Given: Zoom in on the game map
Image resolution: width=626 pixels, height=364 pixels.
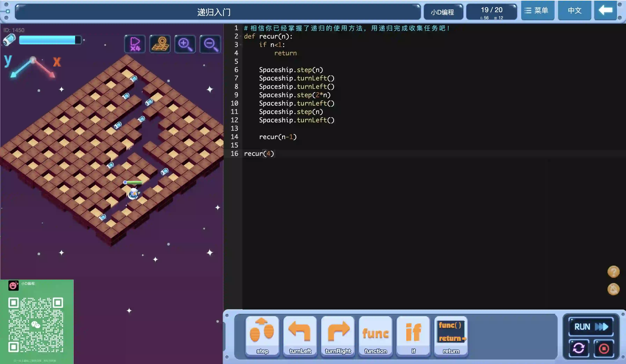Looking at the screenshot, I should pyautogui.click(x=185, y=44).
